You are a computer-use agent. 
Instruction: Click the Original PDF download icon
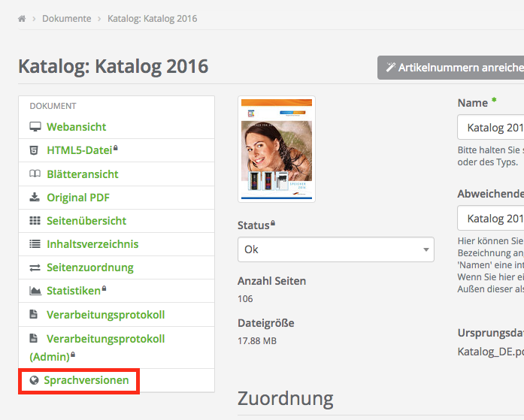coord(35,198)
